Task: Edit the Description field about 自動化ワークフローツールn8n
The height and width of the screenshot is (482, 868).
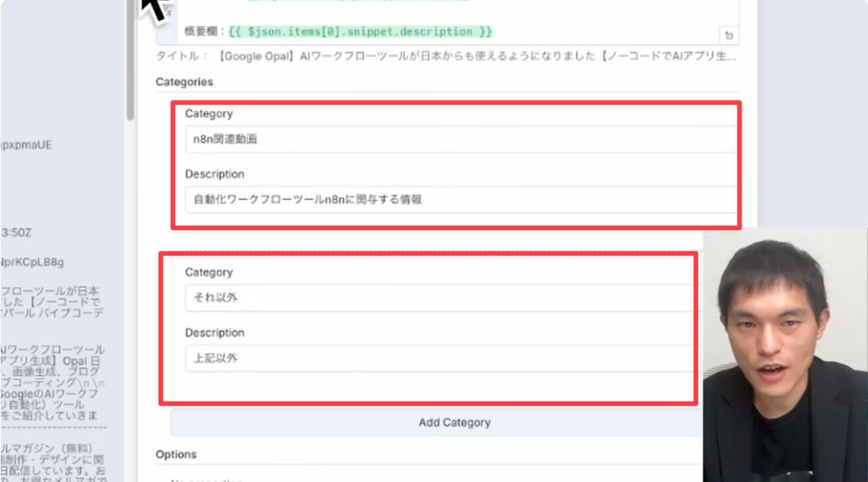Action: click(459, 200)
